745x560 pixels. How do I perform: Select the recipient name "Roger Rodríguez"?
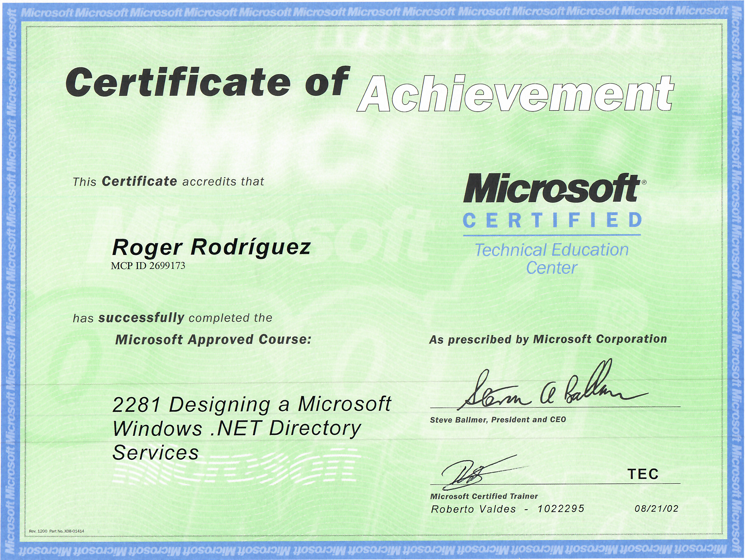point(211,248)
